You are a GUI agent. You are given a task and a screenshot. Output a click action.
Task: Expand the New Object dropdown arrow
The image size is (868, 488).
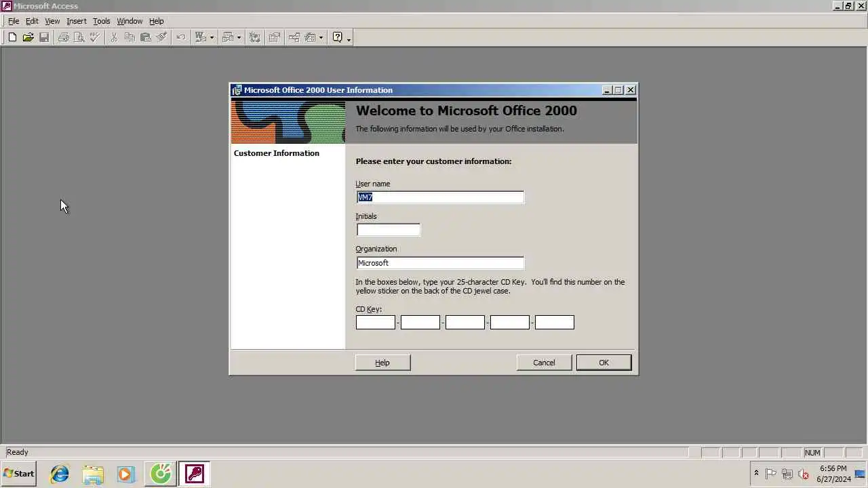[321, 37]
